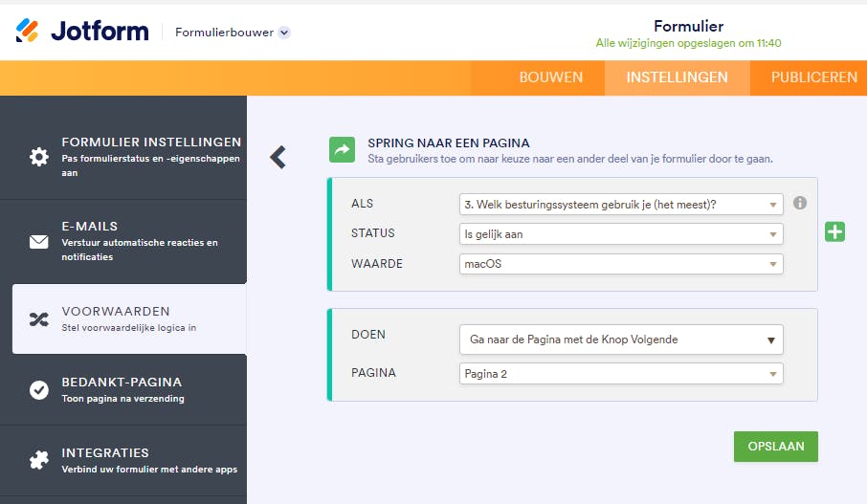
Task: Click the 'Formulier' title text
Action: coord(688,26)
